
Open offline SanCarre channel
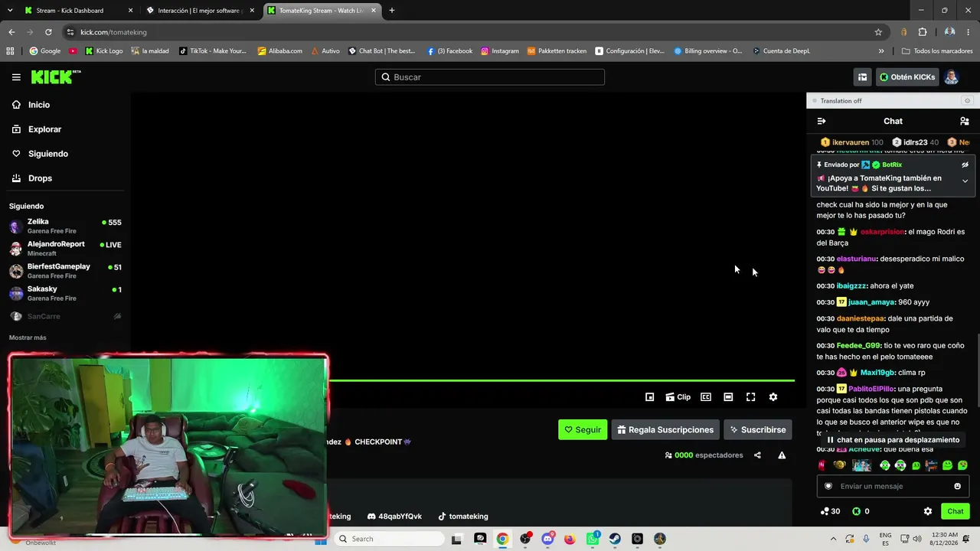click(65, 316)
